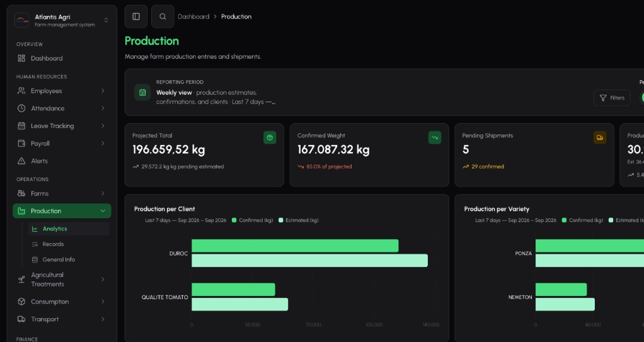Click the '29 confirmed' text
The image size is (644, 342).
488,167
